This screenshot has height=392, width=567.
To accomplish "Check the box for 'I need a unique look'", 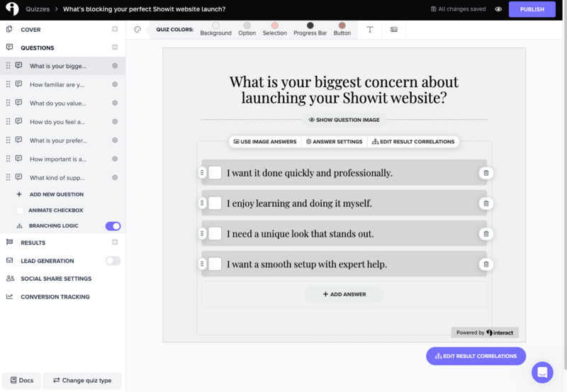I will coord(215,234).
